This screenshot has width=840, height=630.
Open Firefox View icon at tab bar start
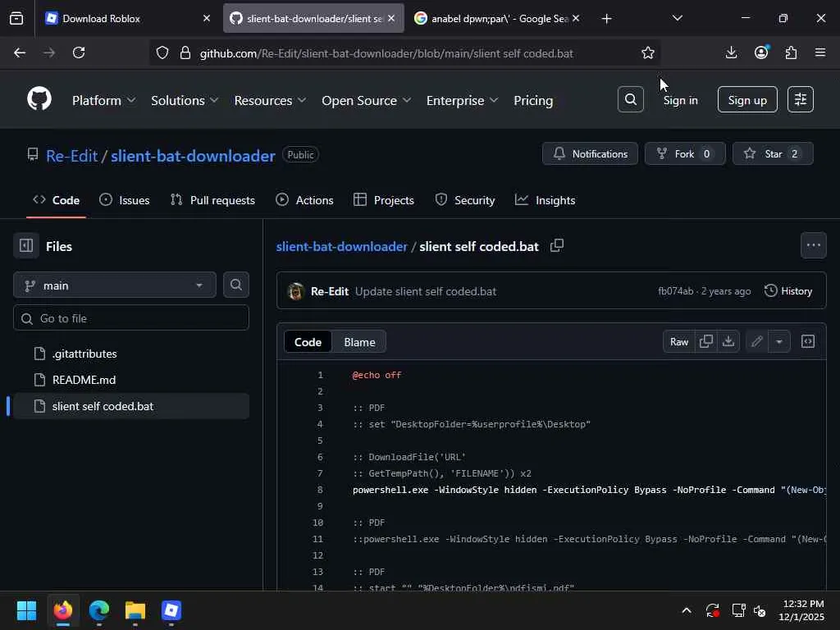click(16, 18)
